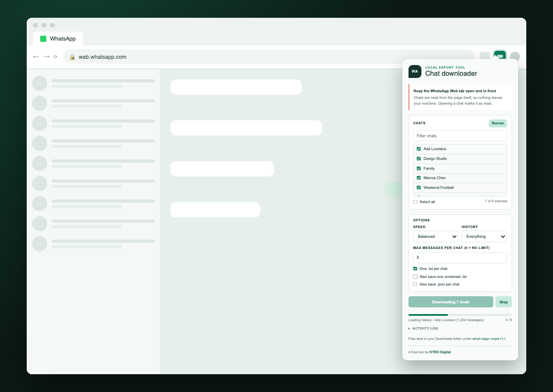Screen dimensions: 553x392
Task: Click the browser forward arrow
Action: 46,57
